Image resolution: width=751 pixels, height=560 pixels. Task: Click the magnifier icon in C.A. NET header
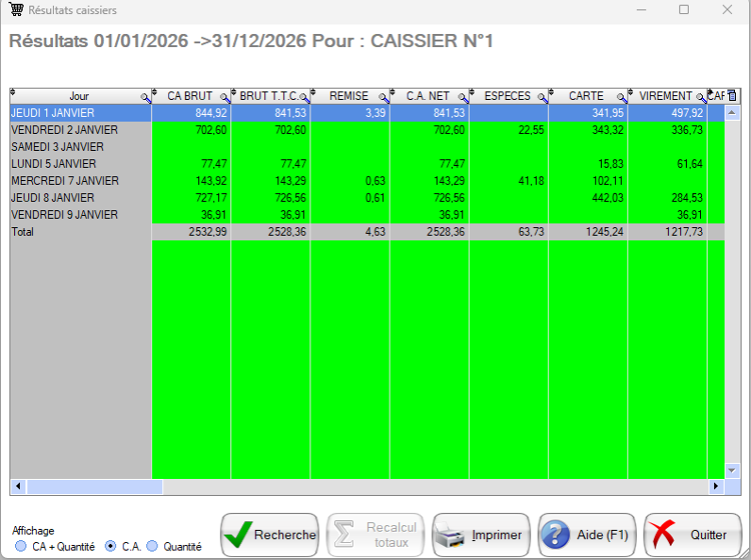pos(463,98)
